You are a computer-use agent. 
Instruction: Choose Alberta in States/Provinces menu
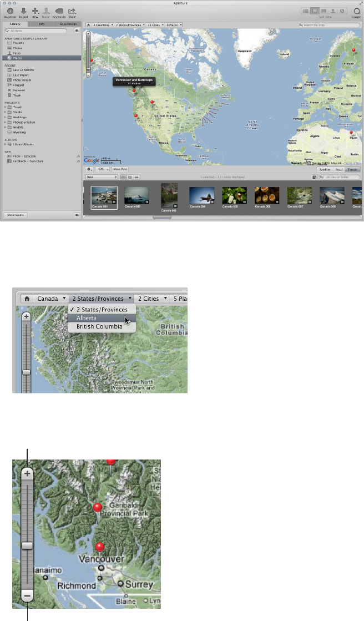coord(102,318)
